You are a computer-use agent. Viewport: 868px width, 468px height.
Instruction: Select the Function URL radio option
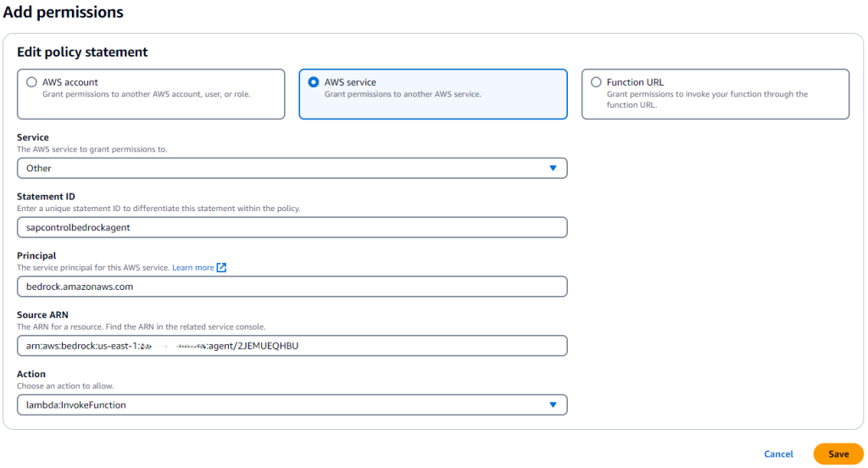[x=596, y=82]
